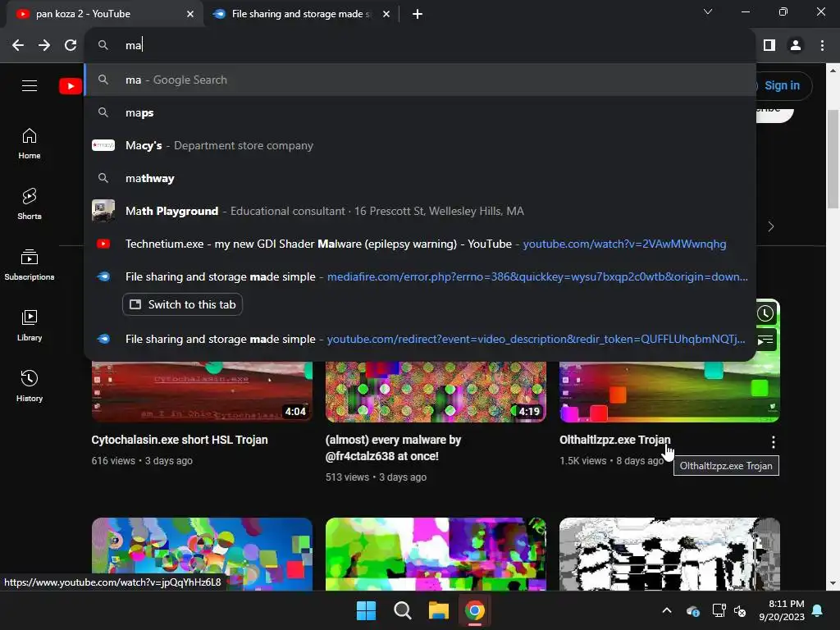Open Shorts in YouTube sidebar
Screen dimensions: 840x630
click(x=30, y=204)
